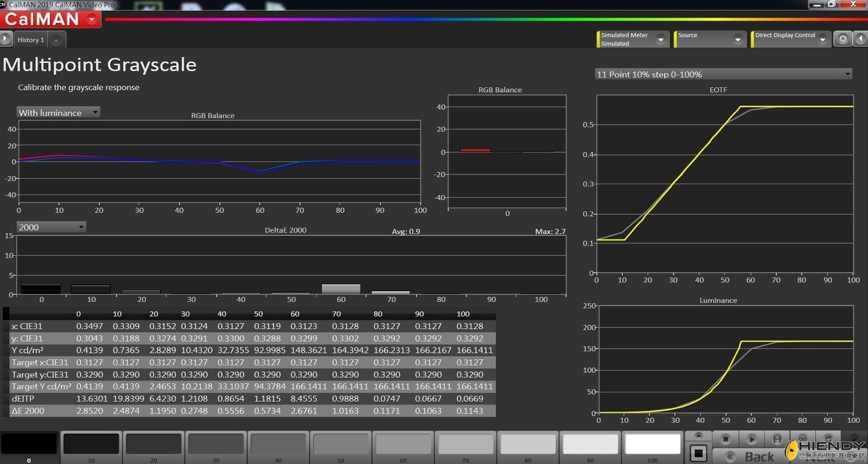The width and height of the screenshot is (868, 464).
Task: Switch to the History 1 tab
Action: [30, 40]
